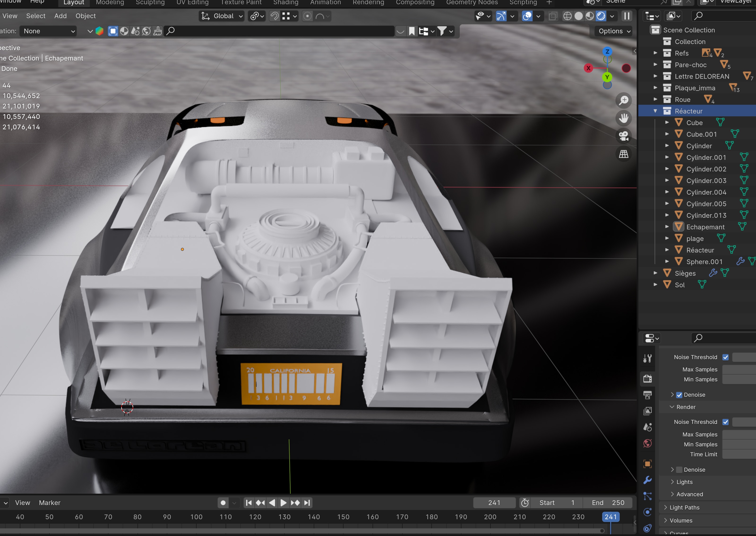756x536 pixels.
Task: Expand the Pare-choc collection
Action: (x=655, y=65)
